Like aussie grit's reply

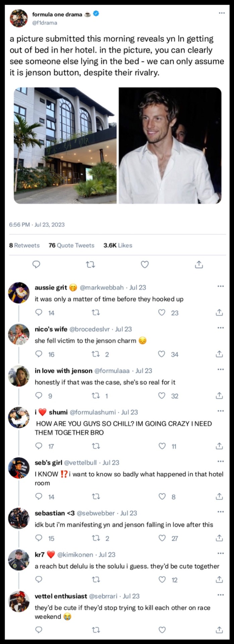coord(162,313)
